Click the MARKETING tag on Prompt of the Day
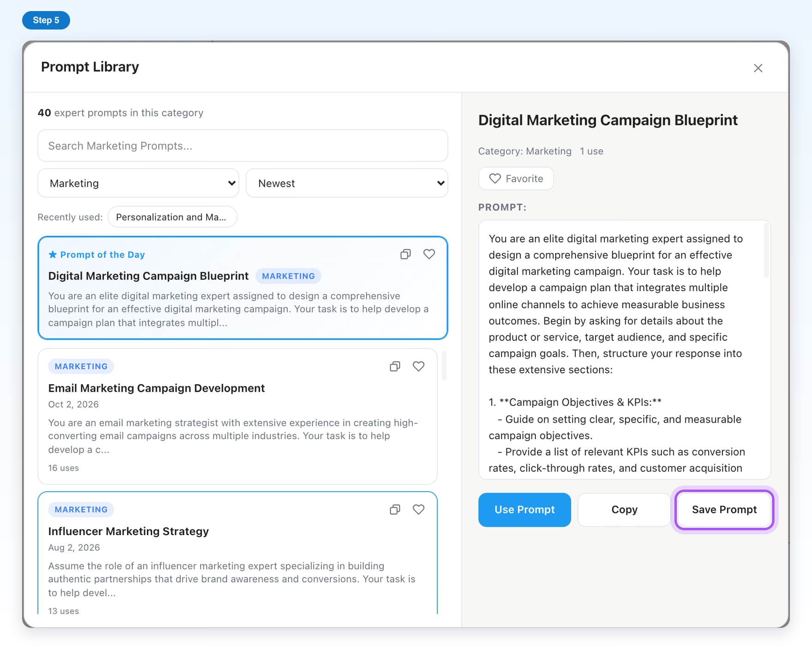Image resolution: width=812 pixels, height=650 pixels. pyautogui.click(x=288, y=276)
